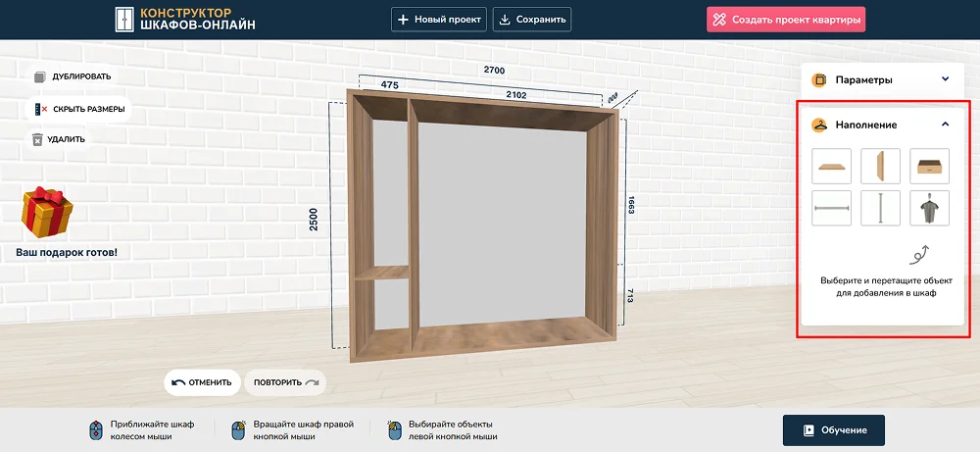Screen dimensions: 980x452
Task: Toggle Скрыть размеры to hide dimensions
Action: [79, 109]
